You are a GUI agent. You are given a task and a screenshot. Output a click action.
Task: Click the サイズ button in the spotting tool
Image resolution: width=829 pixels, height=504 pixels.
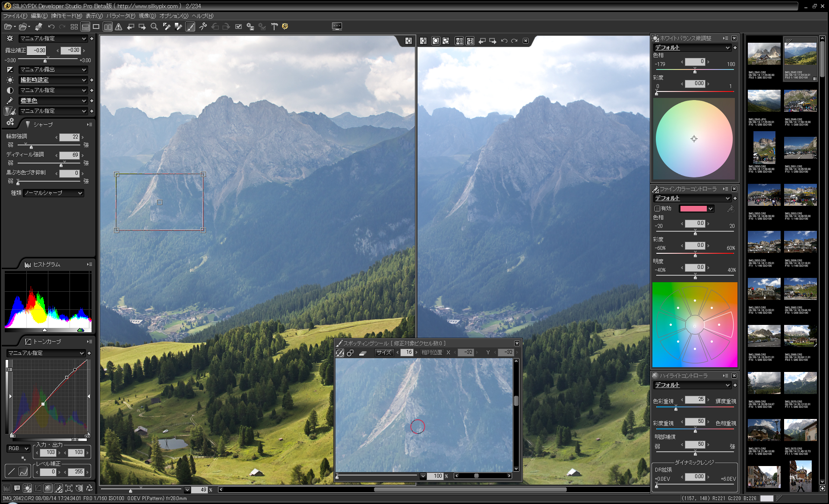coord(384,353)
